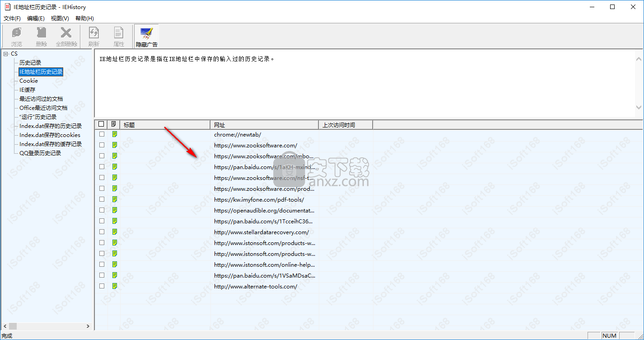Click scroll-left arrow of tree panel scrollbar

click(x=5, y=326)
